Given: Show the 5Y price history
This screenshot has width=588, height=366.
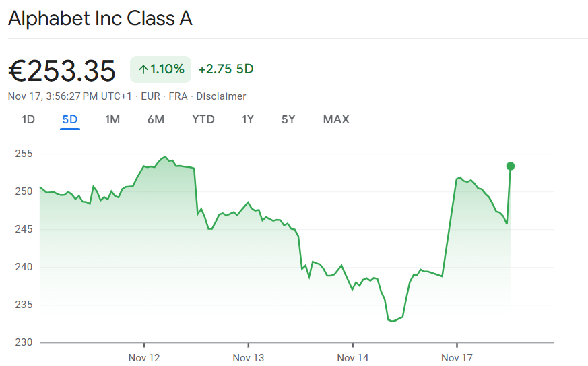Looking at the screenshot, I should [288, 119].
